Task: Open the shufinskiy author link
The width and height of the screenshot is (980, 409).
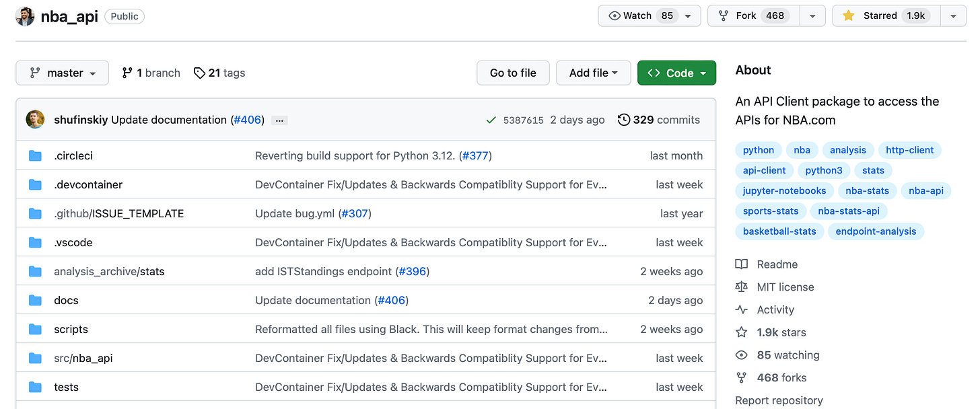Action: click(81, 120)
